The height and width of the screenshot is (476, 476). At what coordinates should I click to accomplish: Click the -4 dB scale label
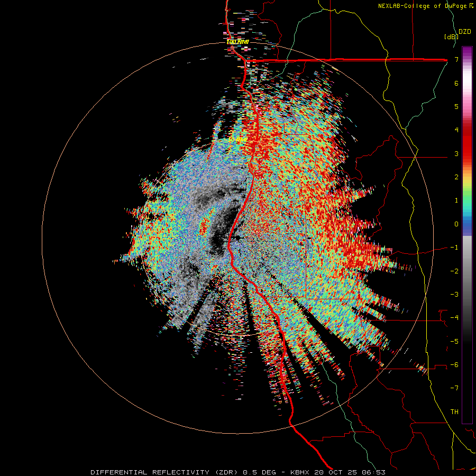(454, 317)
